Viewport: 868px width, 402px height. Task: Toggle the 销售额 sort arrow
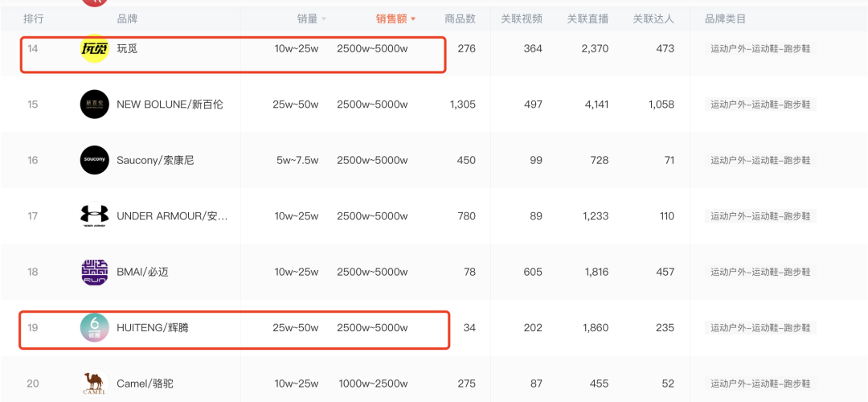pos(413,18)
